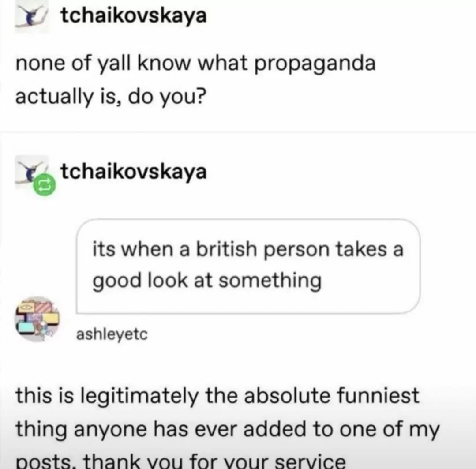Click the word 'something' in the bubble
Screen dimensions: 476x469
pos(270,281)
